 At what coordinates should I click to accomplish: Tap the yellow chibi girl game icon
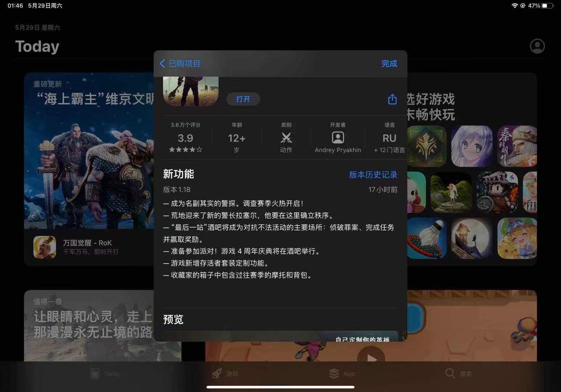pos(517,238)
